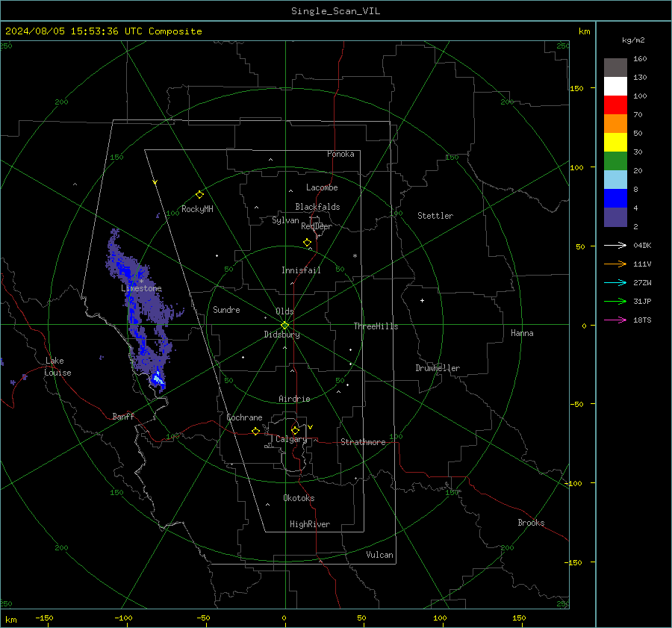Click the purple 2-4 legend swatch

tap(615, 217)
